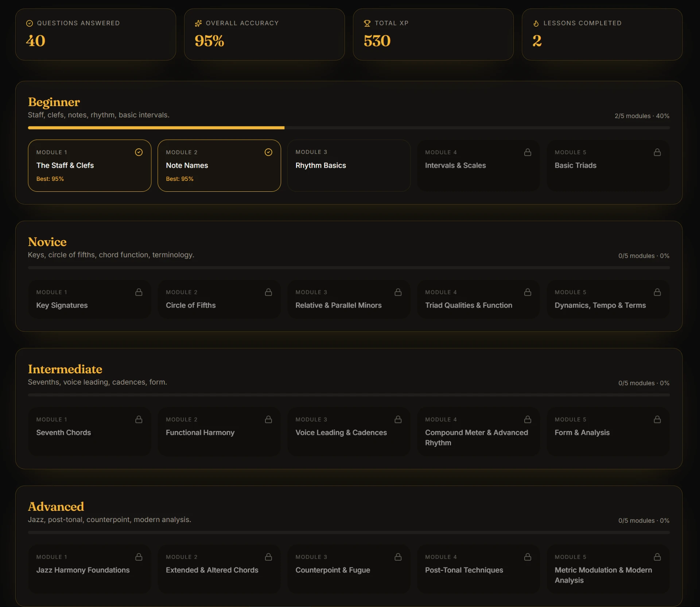Click the '95%' overall accuracy value

tap(209, 41)
